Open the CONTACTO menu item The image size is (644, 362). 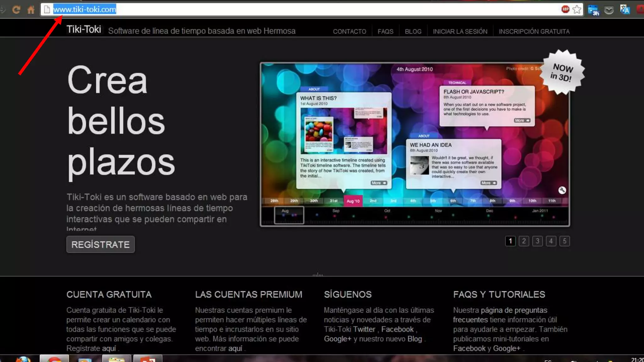click(x=349, y=31)
